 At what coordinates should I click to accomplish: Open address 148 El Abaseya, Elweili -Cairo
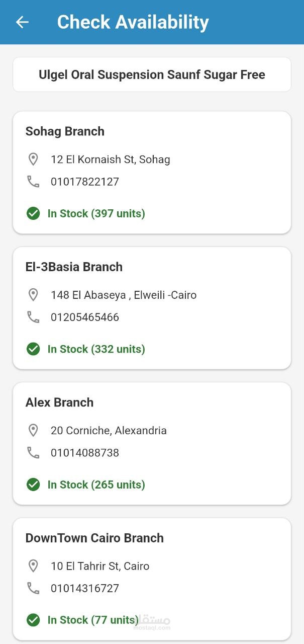coord(124,295)
